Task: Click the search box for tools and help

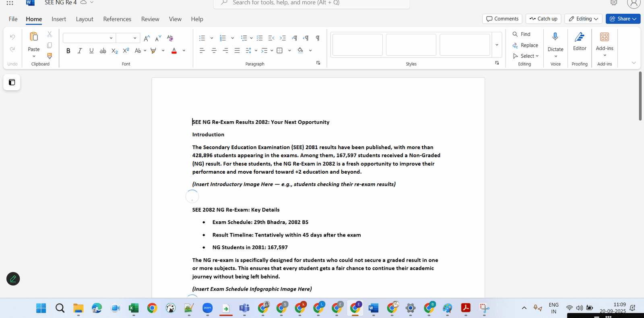Action: [x=312, y=3]
